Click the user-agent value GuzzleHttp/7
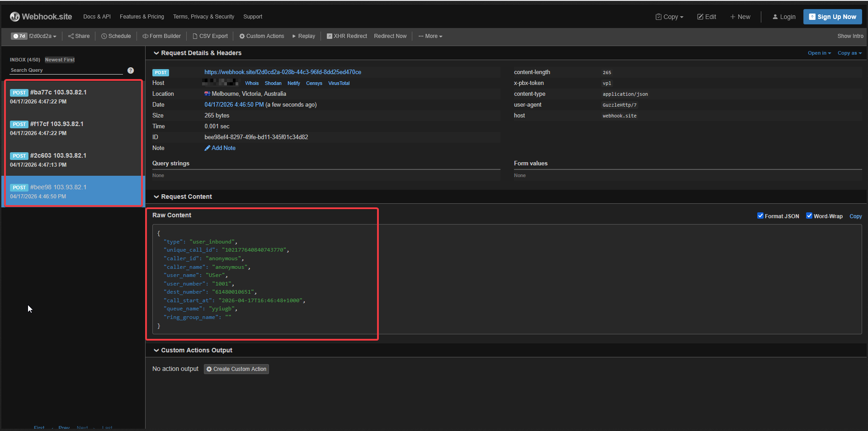This screenshot has height=431, width=868. click(619, 105)
